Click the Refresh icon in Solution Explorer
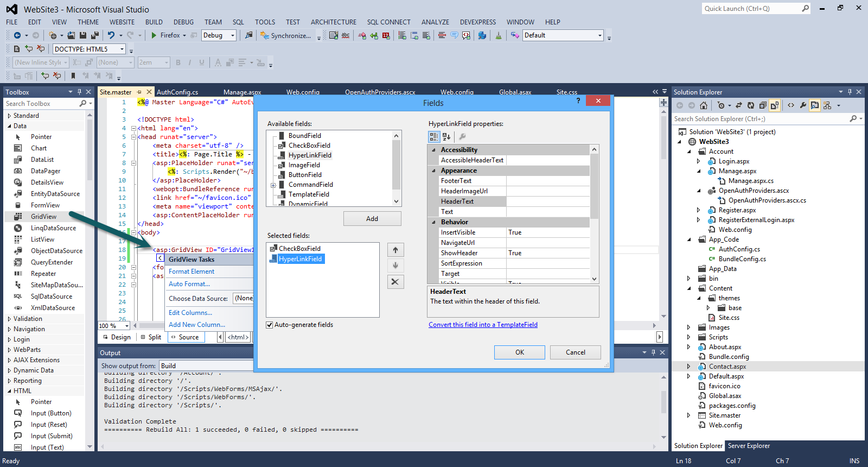Viewport: 868px width, 467px height. pos(751,105)
